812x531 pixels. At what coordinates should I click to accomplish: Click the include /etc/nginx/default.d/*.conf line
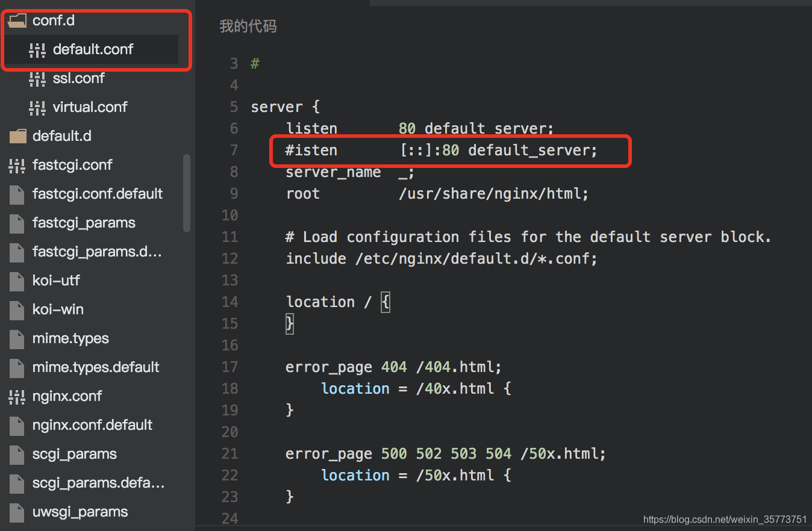[x=442, y=259]
